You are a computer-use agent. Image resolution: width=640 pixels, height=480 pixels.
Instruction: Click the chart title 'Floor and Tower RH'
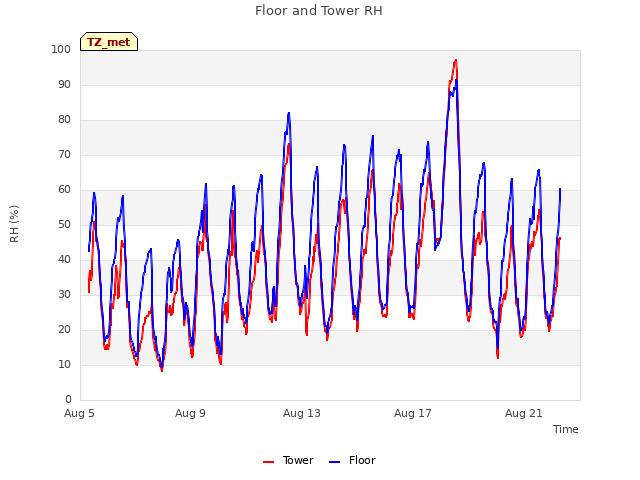[319, 11]
